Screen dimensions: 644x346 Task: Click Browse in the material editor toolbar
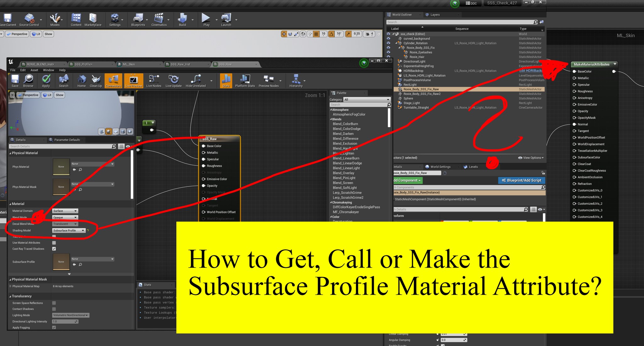28,81
